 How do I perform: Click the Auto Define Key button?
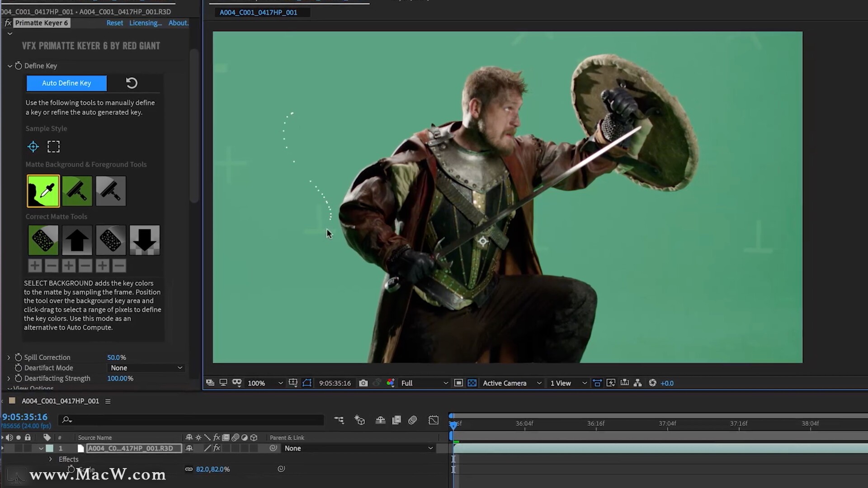tap(66, 83)
